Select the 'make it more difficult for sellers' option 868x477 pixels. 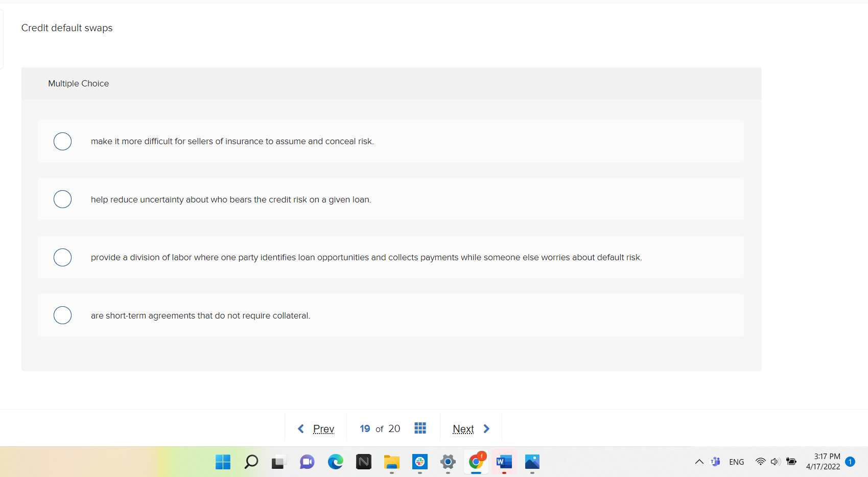tap(62, 141)
